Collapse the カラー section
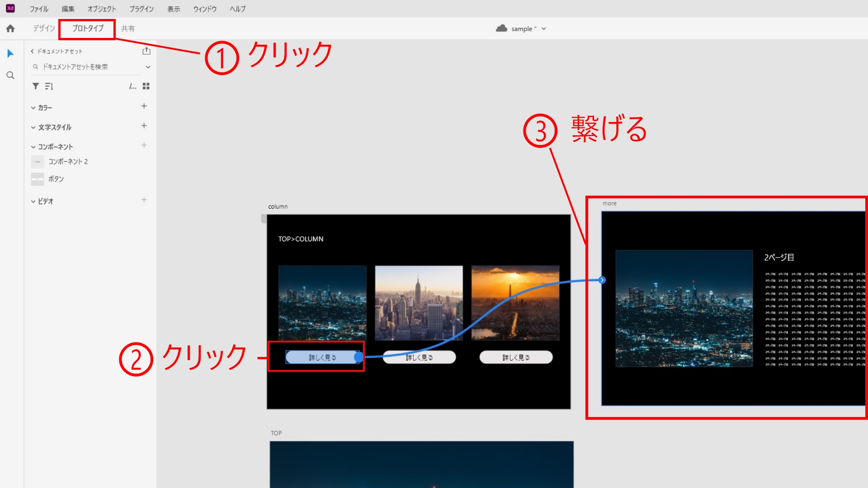Viewport: 868px width, 488px height. point(33,108)
